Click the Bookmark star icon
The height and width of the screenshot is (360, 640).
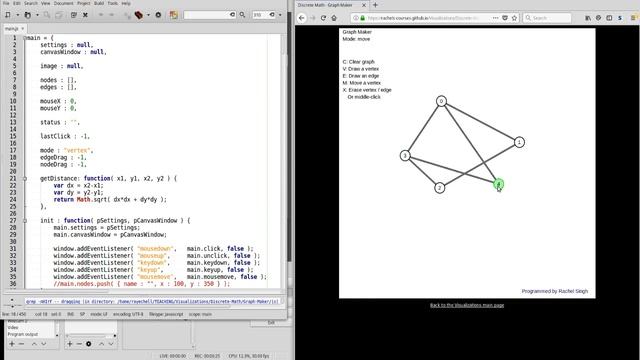514,18
